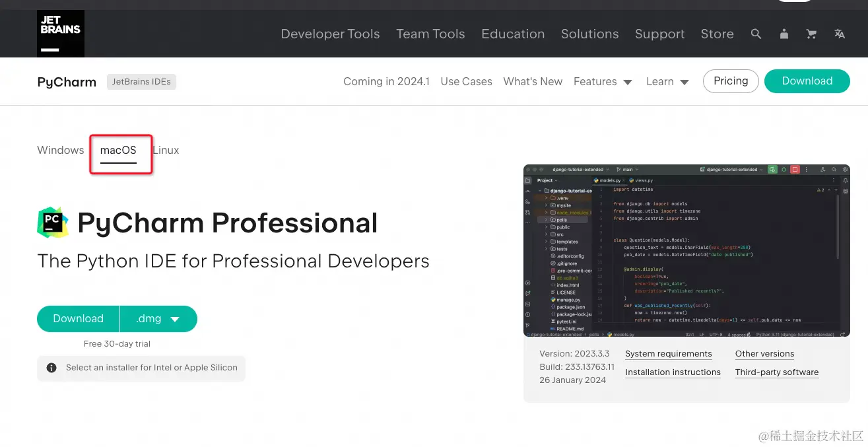This screenshot has width=868, height=447.
Task: Click the 'Select an installer for Intel or Apple Silicon' note
Action: 141,368
